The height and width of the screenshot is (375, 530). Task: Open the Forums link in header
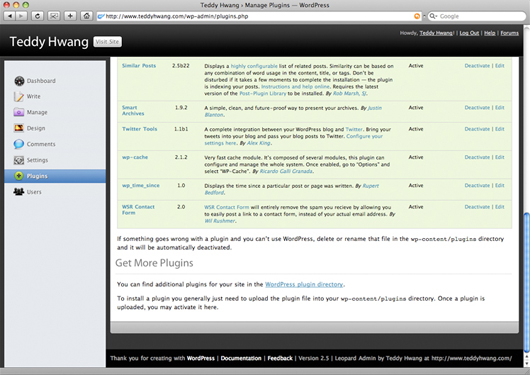coord(509,33)
